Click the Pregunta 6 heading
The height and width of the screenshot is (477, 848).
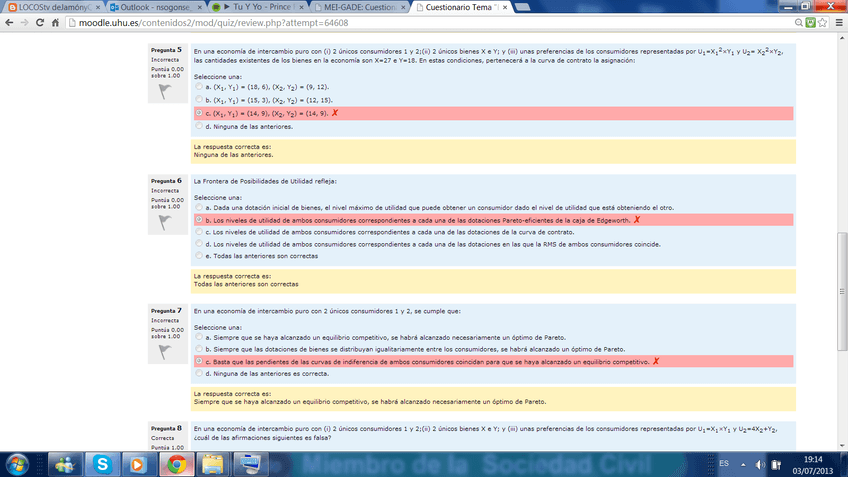[167, 181]
